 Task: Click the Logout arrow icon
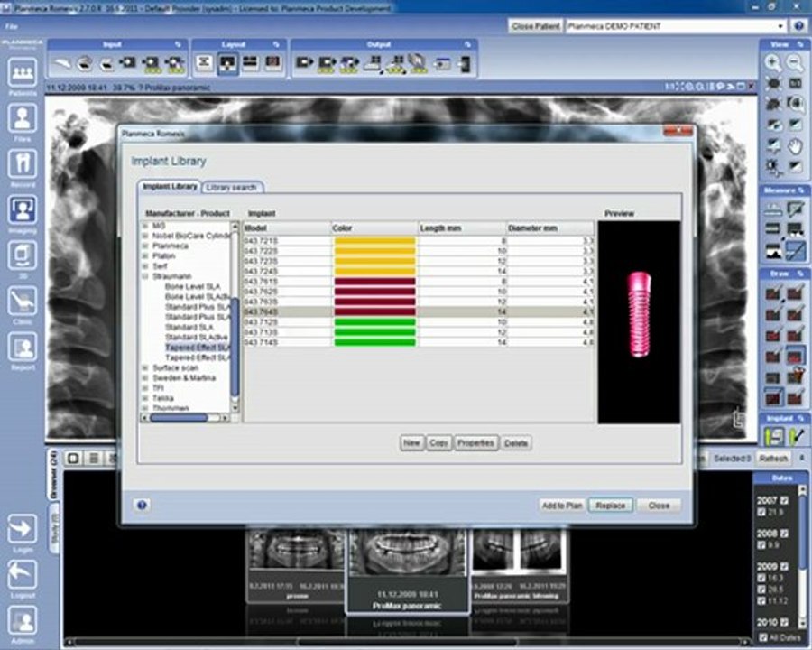(23, 575)
